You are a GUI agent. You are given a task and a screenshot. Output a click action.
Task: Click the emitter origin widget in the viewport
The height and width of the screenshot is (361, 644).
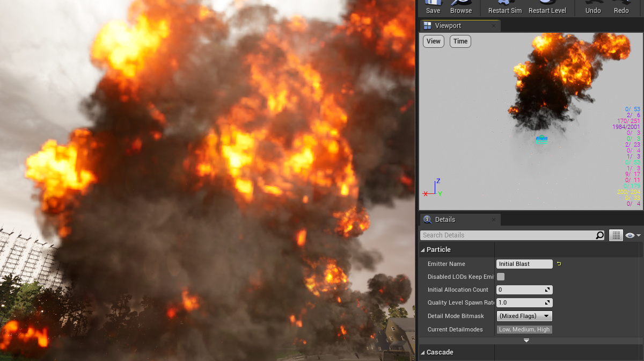[541, 139]
